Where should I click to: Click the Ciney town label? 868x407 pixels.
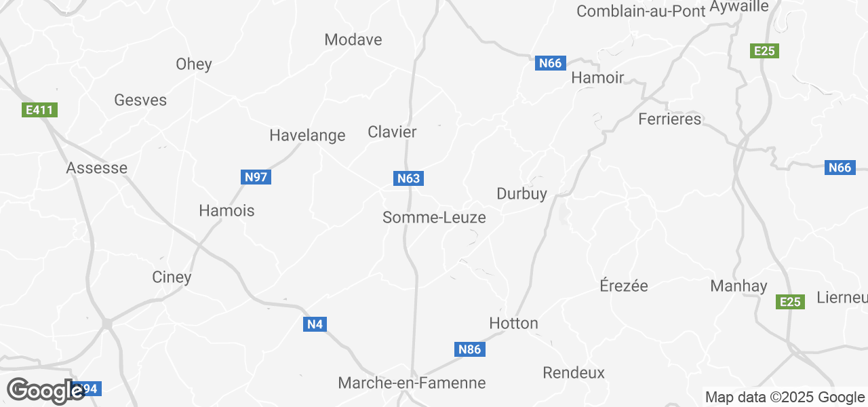172,277
